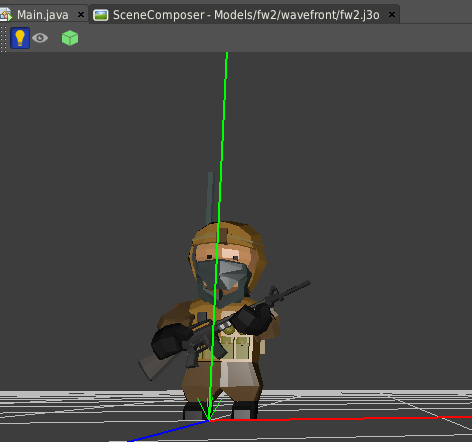
Task: Click the picture icon on SceneComposer tab
Action: [x=101, y=15]
